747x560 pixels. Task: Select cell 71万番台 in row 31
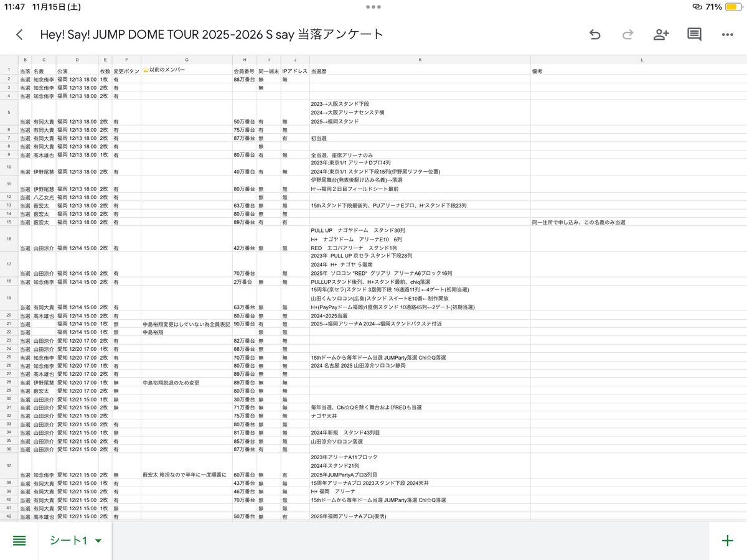pyautogui.click(x=245, y=407)
